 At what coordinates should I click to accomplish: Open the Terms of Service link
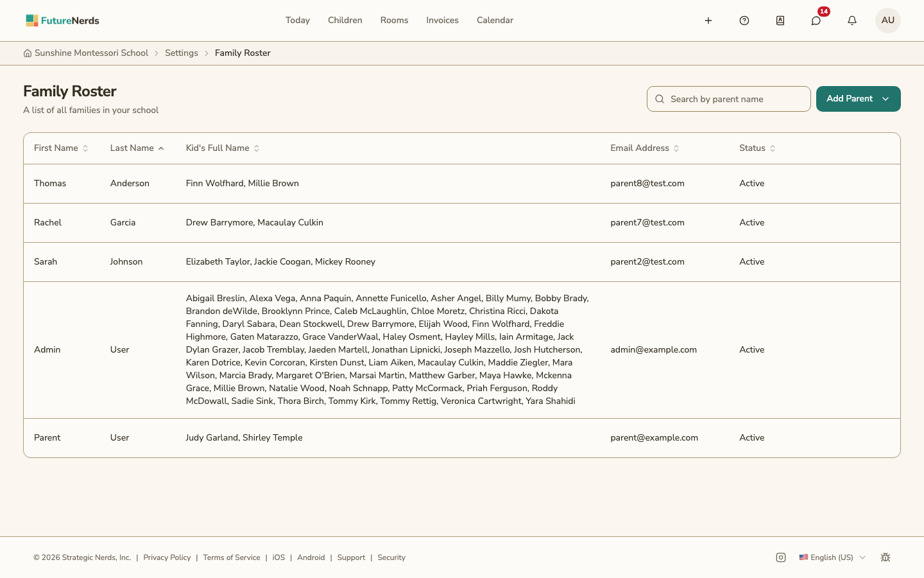tap(232, 557)
